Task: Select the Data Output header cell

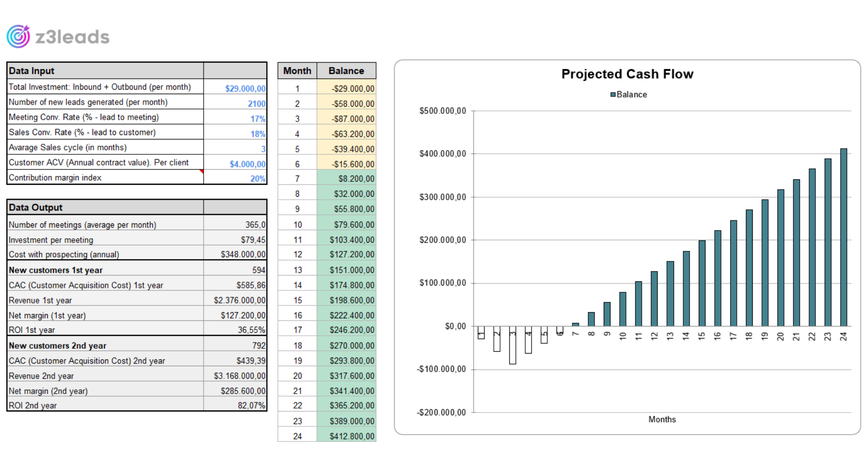Action: click(105, 207)
